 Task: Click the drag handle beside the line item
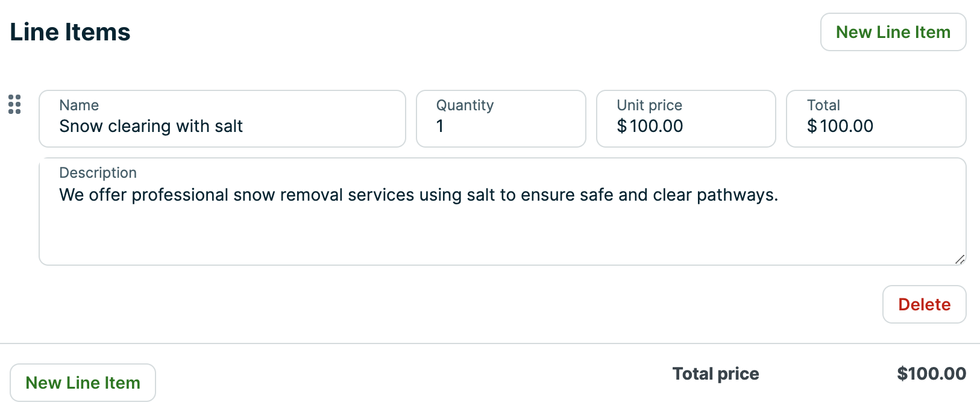(x=14, y=104)
